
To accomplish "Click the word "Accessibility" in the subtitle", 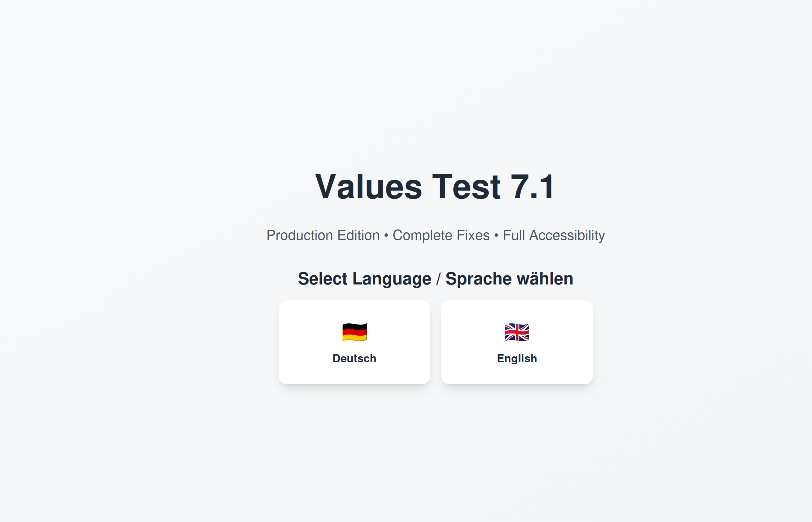I will pyautogui.click(x=567, y=235).
